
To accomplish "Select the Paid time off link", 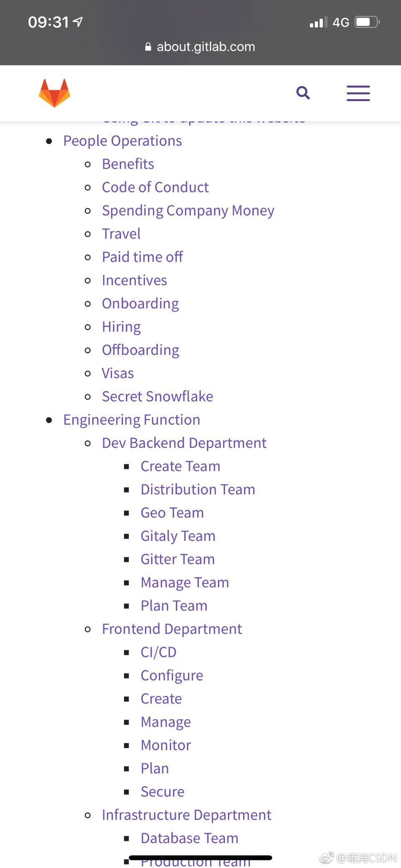I will click(142, 257).
